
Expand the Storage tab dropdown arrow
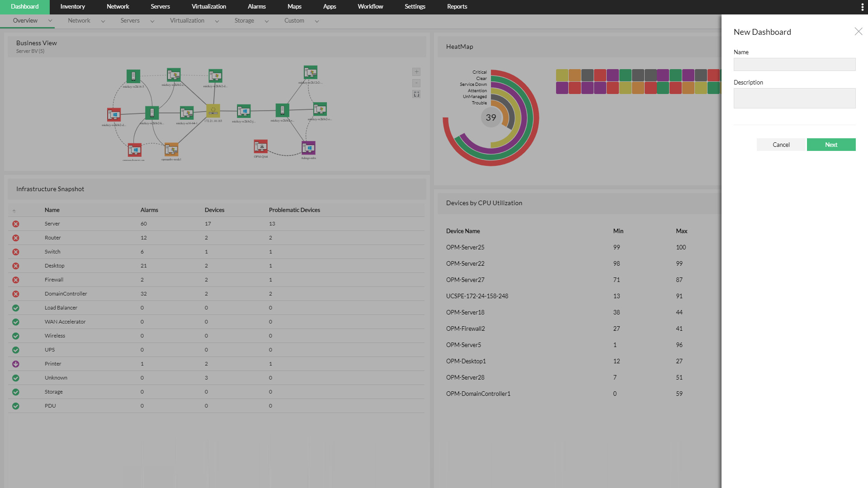point(266,20)
